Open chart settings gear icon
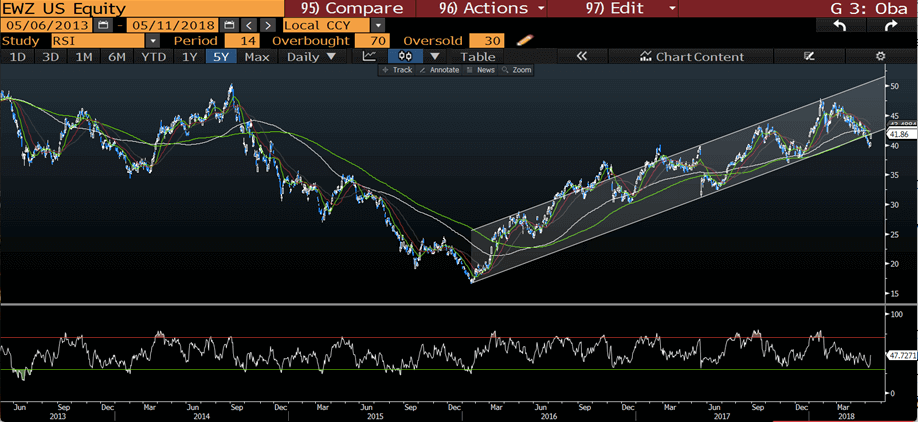 click(880, 57)
